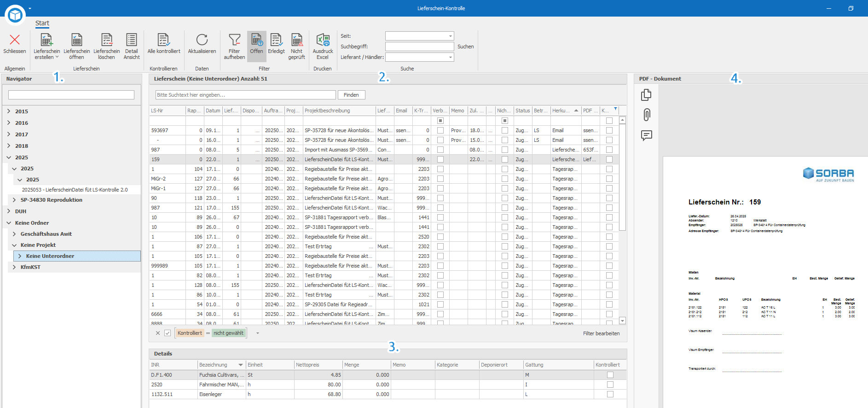
Task: Click the delivery list vertical scrollbar thumb
Action: (622, 177)
